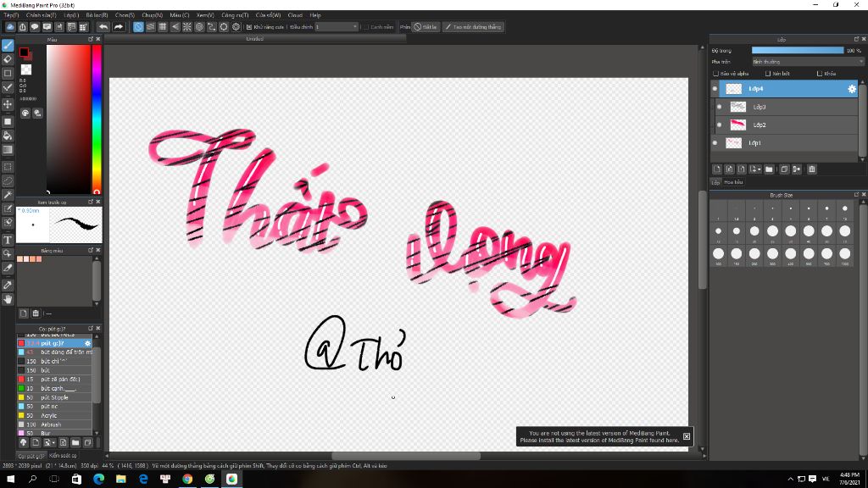Open the Tệp (File) menu

point(11,15)
